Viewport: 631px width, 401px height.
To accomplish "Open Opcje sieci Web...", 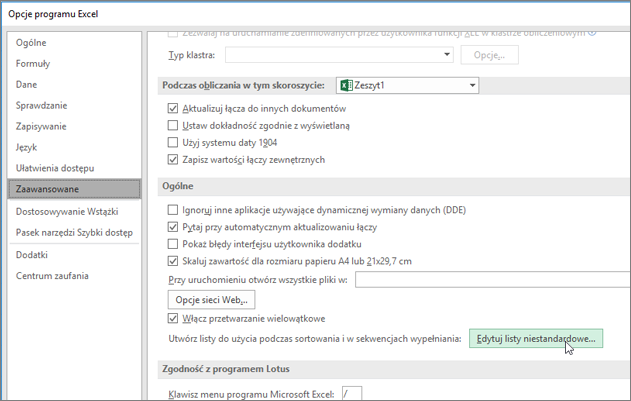I will tap(211, 300).
